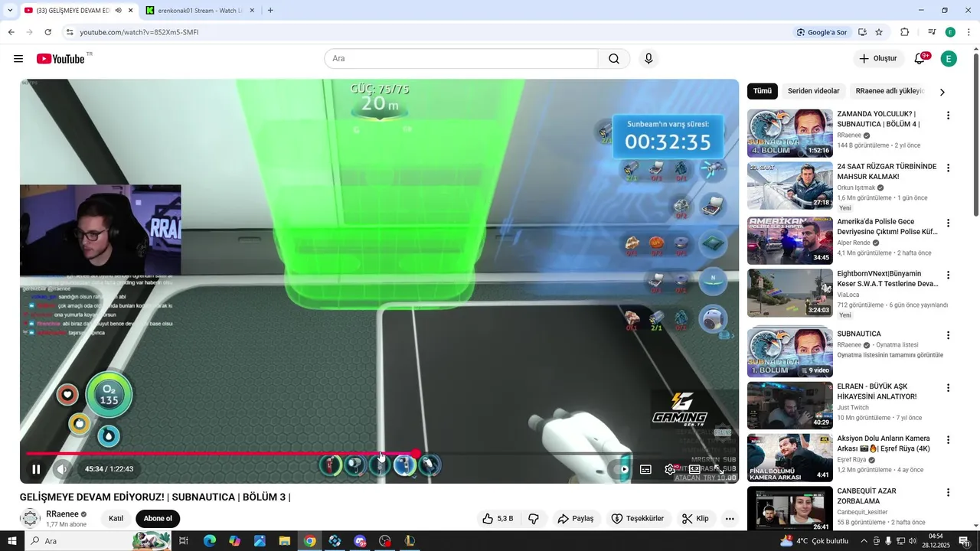
Task: Open options for ZAMANDA YOLCULUK video
Action: tap(948, 116)
